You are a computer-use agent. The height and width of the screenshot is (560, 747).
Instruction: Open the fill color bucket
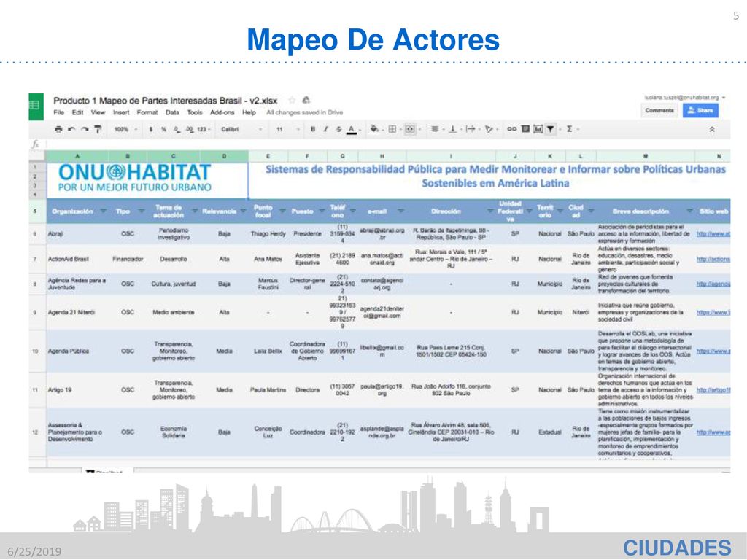click(375, 129)
